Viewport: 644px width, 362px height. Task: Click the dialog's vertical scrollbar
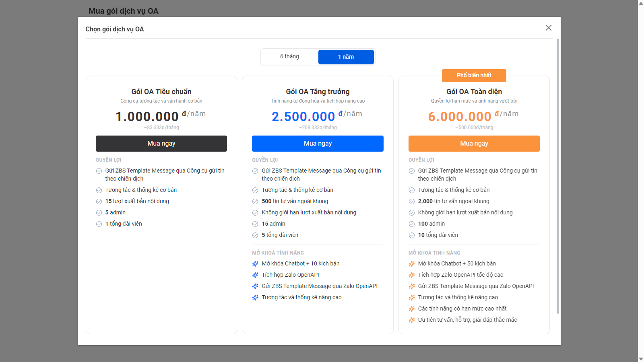[x=558, y=176]
